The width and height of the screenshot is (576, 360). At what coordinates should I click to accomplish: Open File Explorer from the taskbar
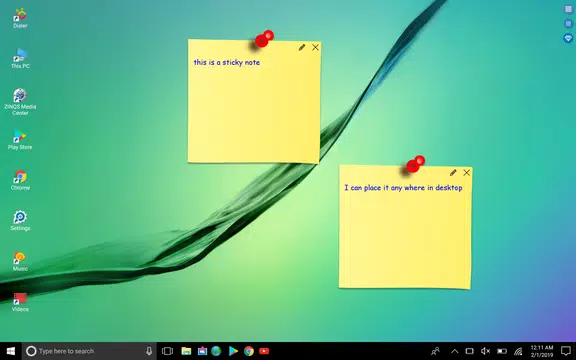click(186, 351)
